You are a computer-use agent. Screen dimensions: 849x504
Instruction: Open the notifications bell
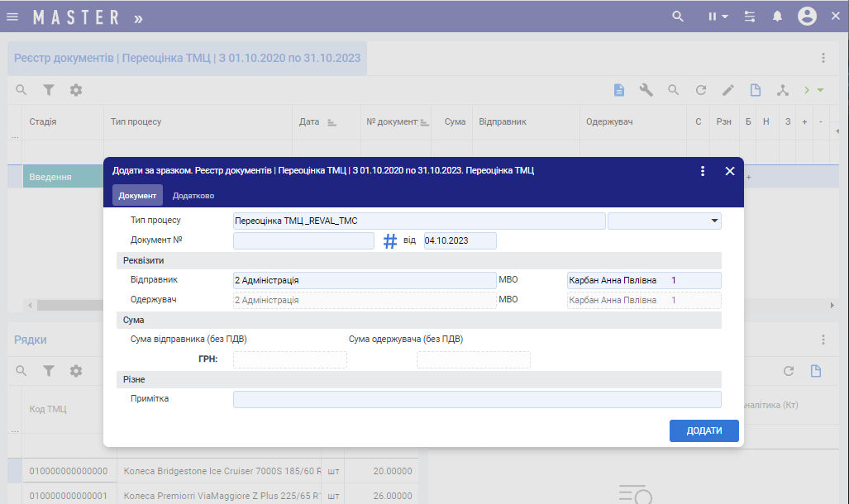[777, 17]
